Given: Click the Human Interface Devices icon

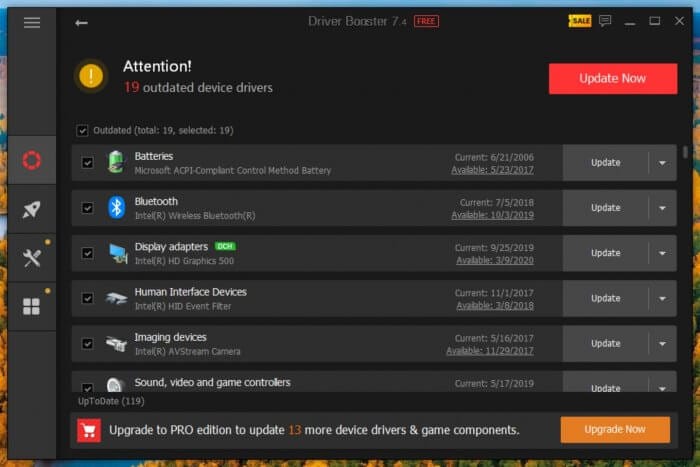Looking at the screenshot, I should tap(116, 298).
